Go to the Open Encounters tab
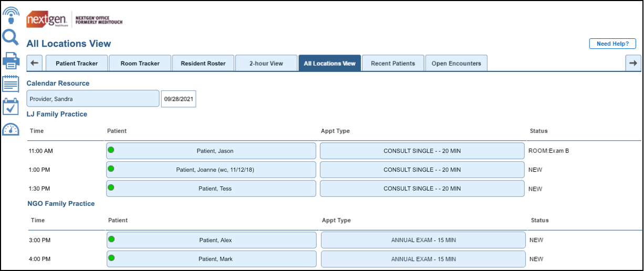This screenshot has width=644, height=271. 456,63
